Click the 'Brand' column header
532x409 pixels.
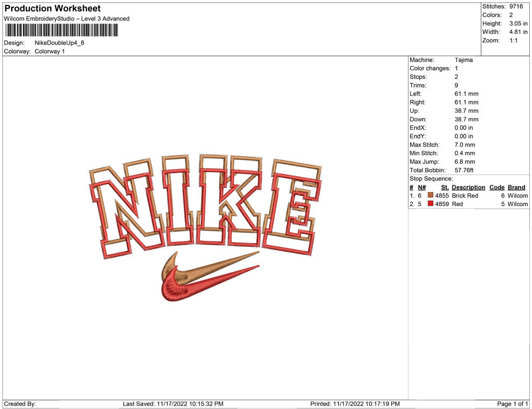516,187
